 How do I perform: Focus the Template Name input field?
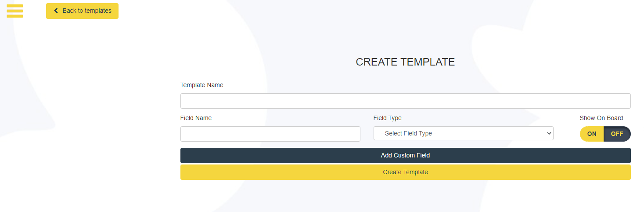tap(405, 101)
